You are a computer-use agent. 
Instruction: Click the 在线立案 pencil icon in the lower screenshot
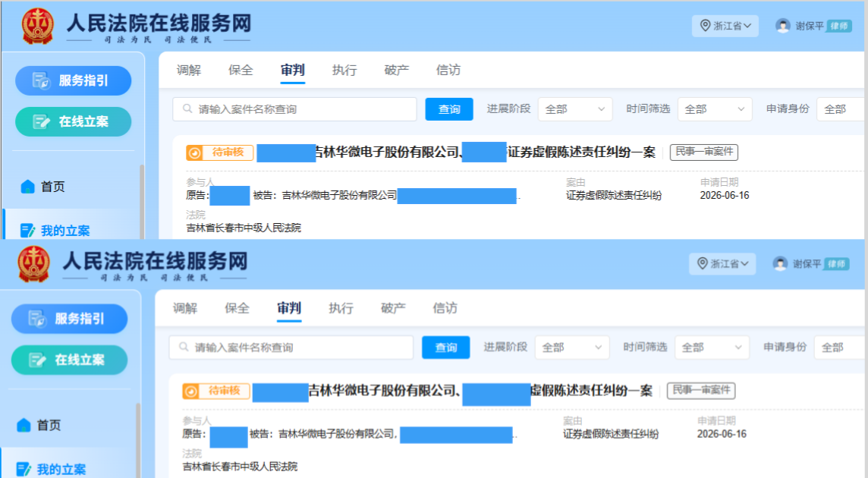point(38,360)
